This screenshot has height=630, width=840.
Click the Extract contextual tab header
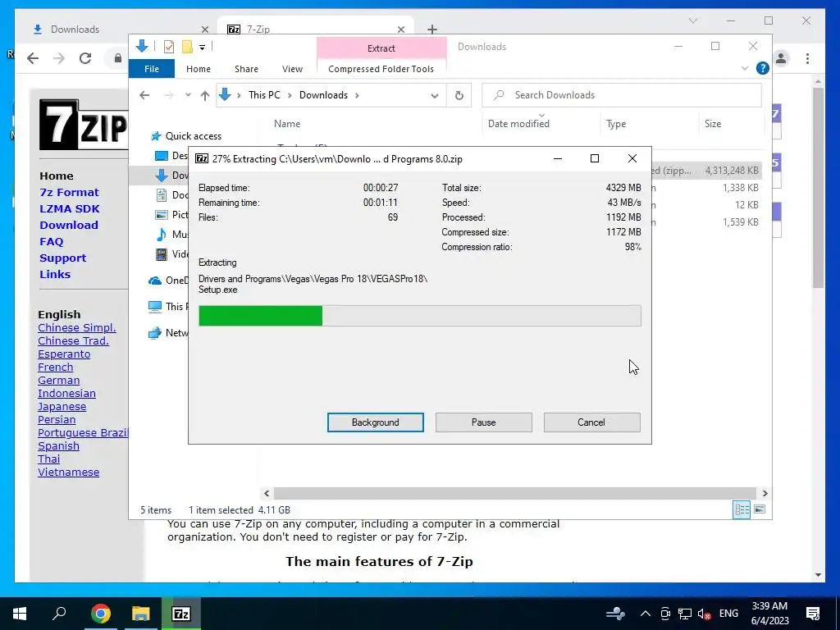(x=381, y=48)
